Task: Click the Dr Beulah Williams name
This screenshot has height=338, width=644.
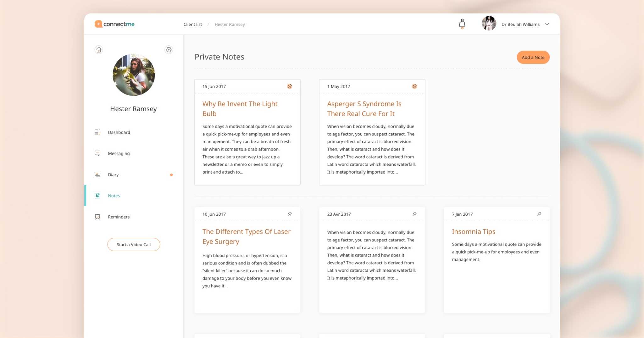Action: coord(520,25)
